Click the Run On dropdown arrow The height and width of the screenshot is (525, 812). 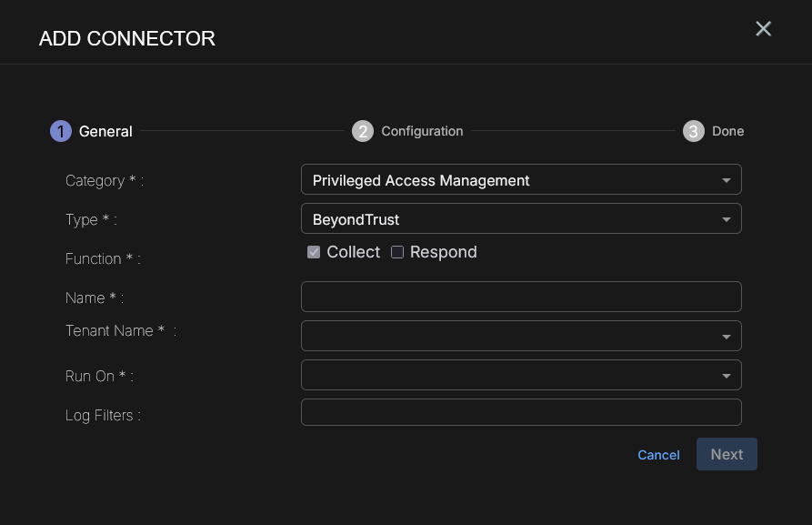726,376
